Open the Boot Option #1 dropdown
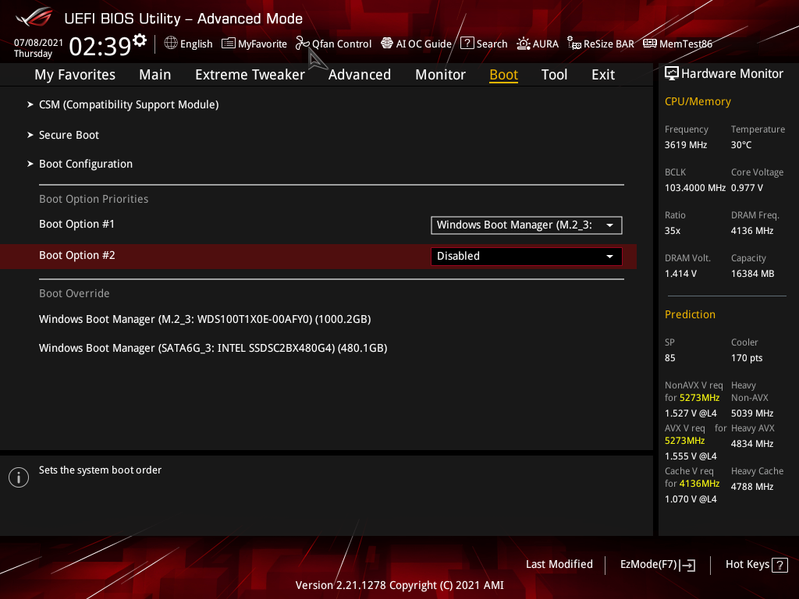 [526, 225]
